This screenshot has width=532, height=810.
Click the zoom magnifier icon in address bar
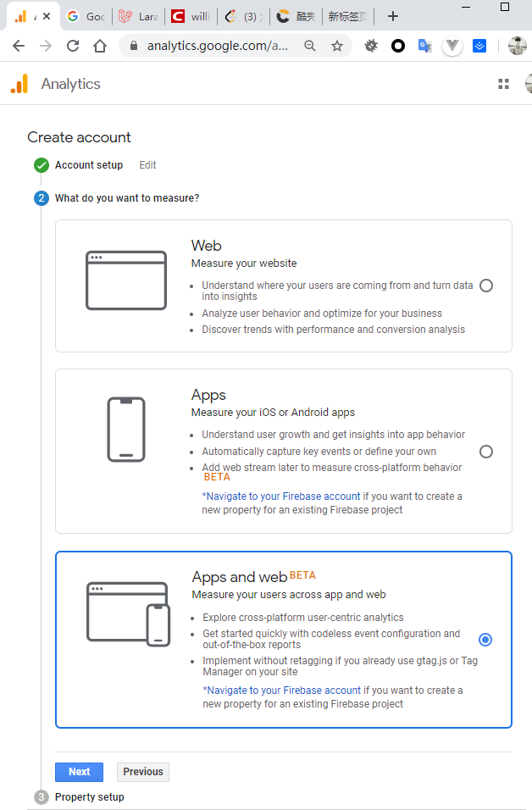click(312, 46)
